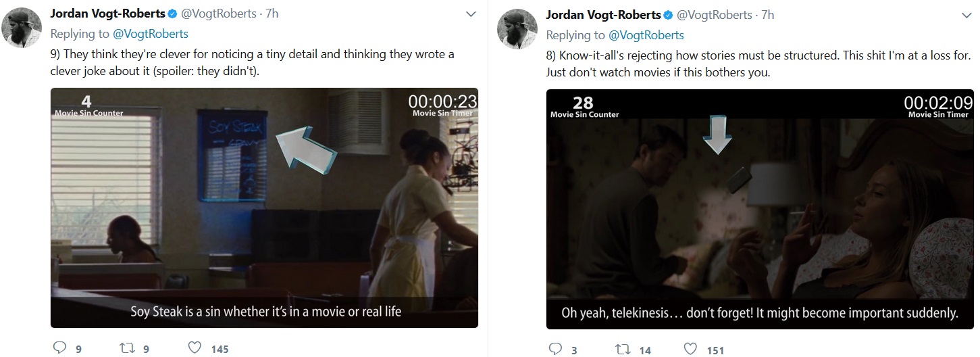Open right tweet's profile avatar

[x=517, y=30]
